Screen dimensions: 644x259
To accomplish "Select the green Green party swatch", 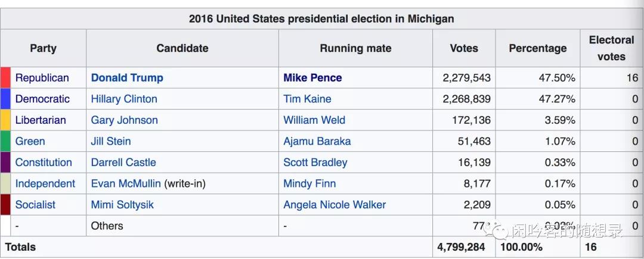I will pyautogui.click(x=5, y=141).
